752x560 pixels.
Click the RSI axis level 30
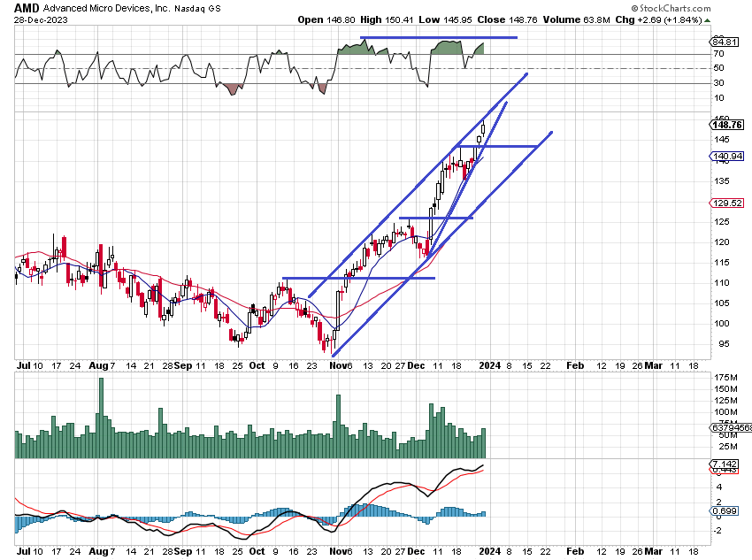click(x=718, y=83)
